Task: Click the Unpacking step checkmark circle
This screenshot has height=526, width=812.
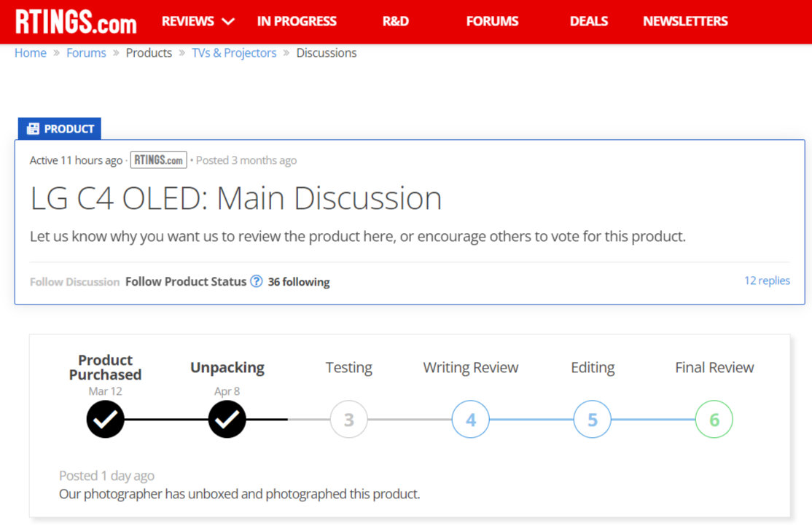Action: (x=227, y=420)
